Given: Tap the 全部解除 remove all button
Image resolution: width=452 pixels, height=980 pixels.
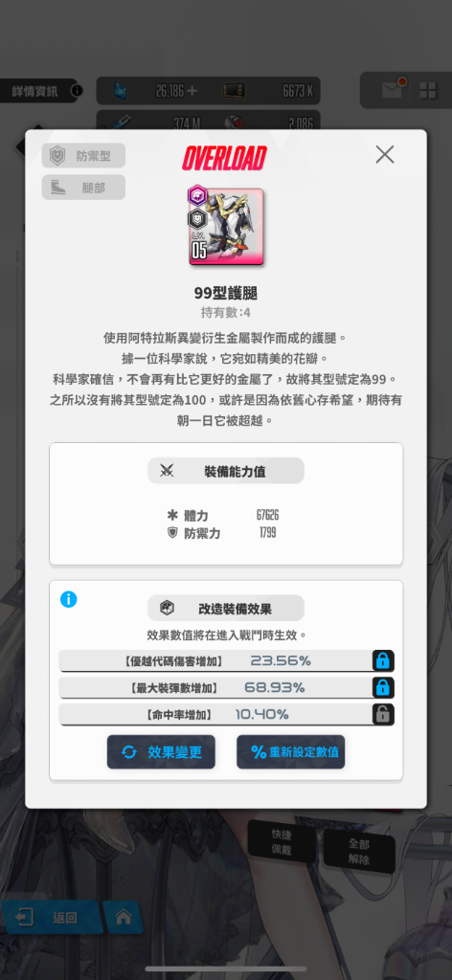Looking at the screenshot, I should [359, 852].
